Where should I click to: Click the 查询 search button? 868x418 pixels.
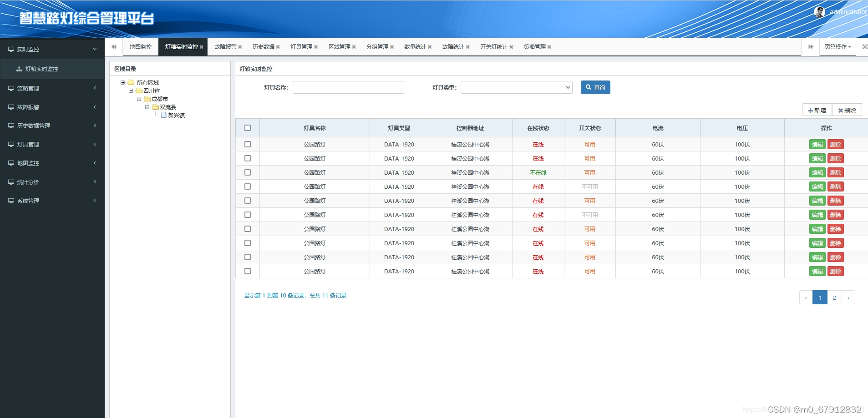595,87
